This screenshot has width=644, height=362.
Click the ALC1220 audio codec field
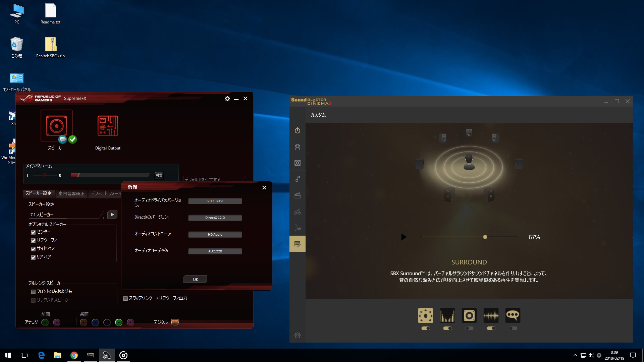pyautogui.click(x=215, y=251)
